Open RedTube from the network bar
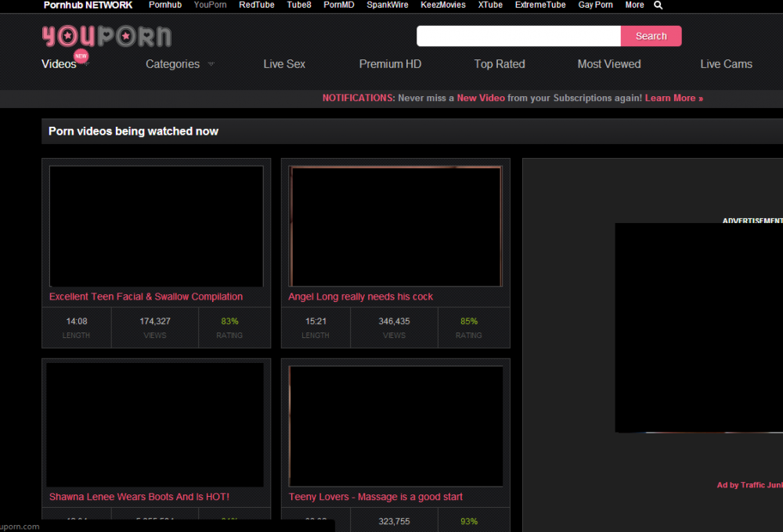This screenshot has width=783, height=532. 257,5
